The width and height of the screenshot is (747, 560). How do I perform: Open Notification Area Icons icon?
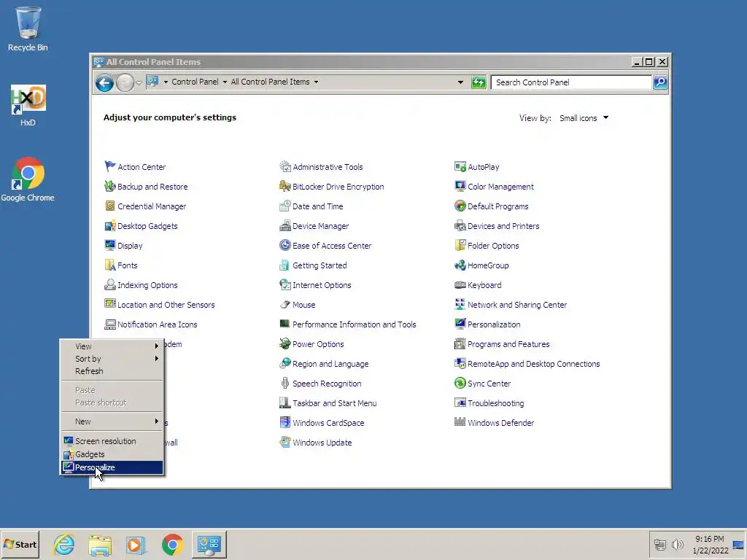coord(110,324)
